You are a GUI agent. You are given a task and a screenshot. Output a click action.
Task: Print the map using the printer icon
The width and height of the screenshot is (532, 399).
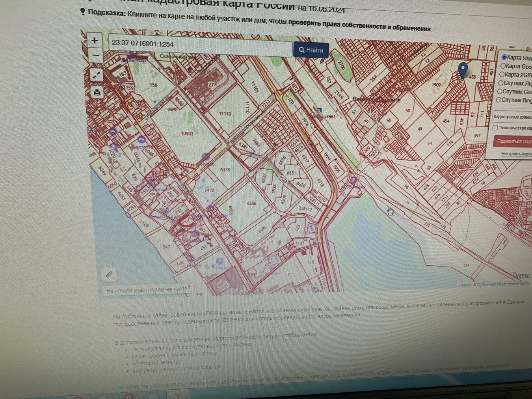click(x=97, y=93)
